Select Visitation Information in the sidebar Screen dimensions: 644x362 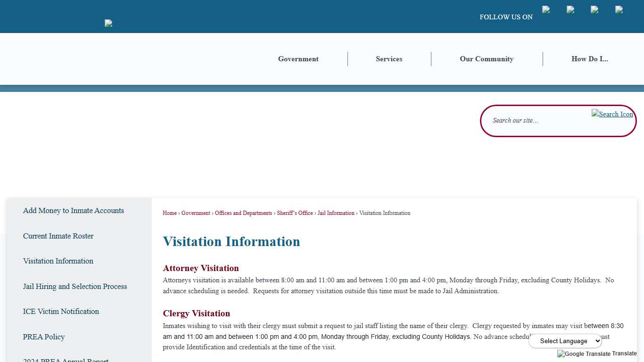(x=58, y=261)
